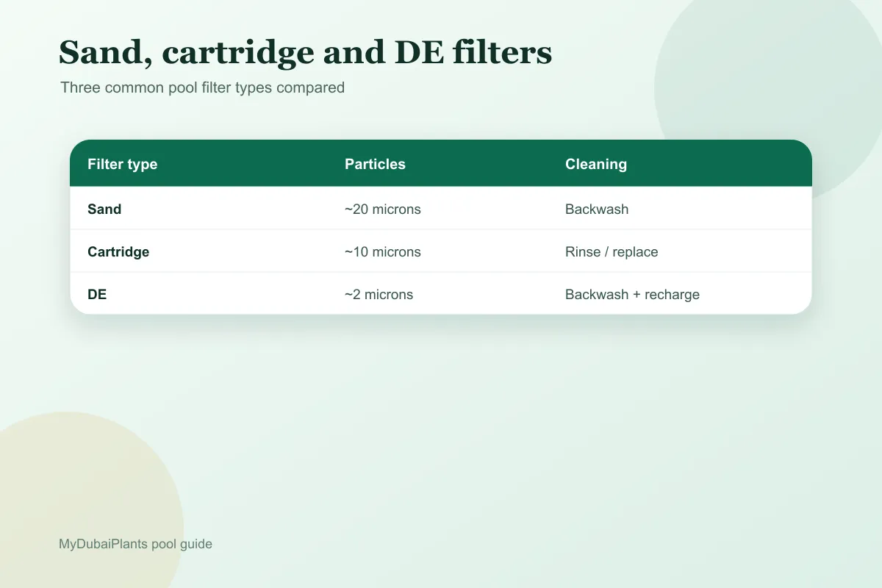Select the 'DE' row label
Screen dimensions: 882x588
97,294
